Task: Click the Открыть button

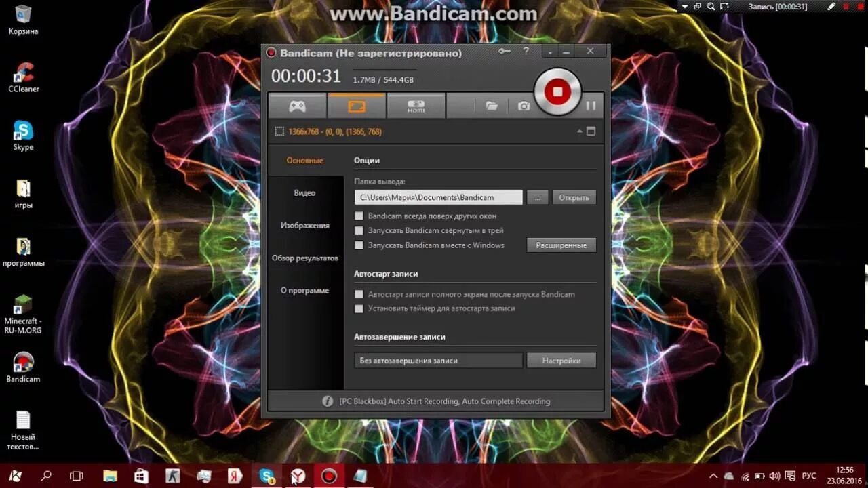Action: (574, 197)
